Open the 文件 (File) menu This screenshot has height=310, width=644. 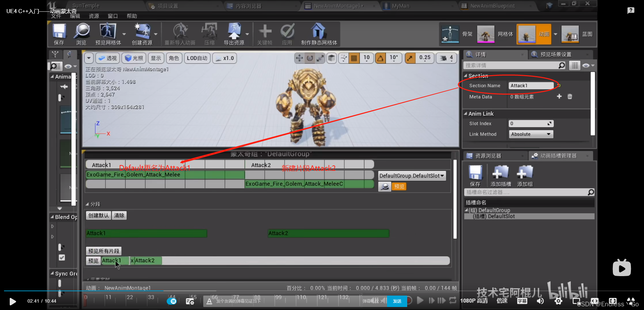[x=56, y=16]
